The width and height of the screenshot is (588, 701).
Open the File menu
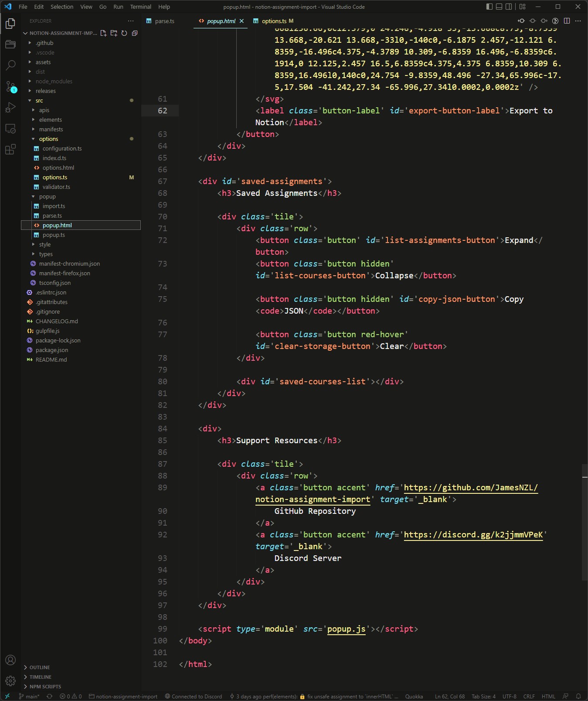[x=23, y=7]
